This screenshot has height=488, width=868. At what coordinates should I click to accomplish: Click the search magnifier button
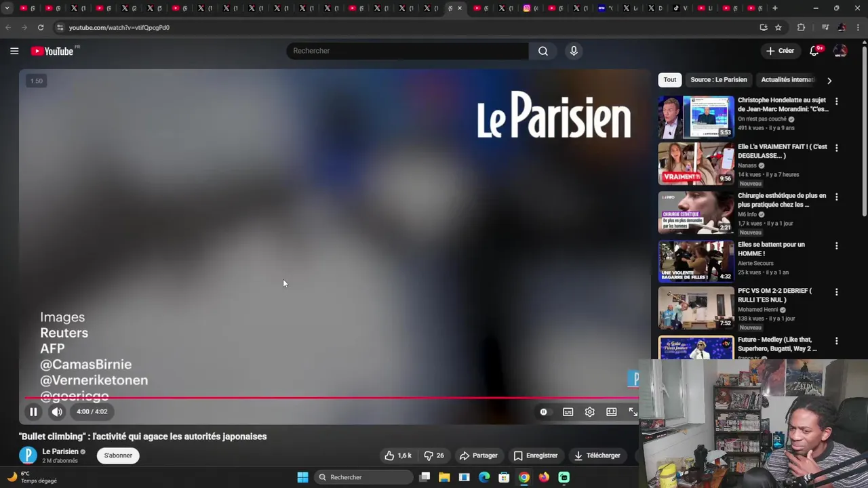(x=543, y=51)
